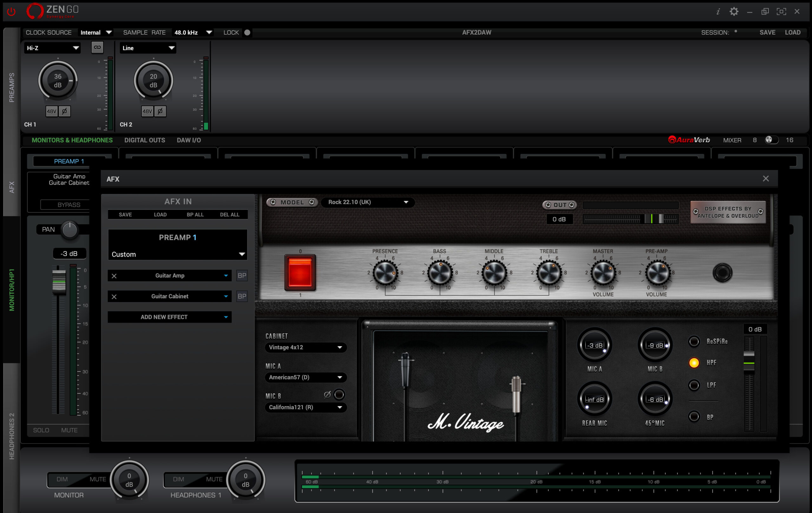
Task: Remove the Guitar Cabinet effect
Action: (114, 296)
